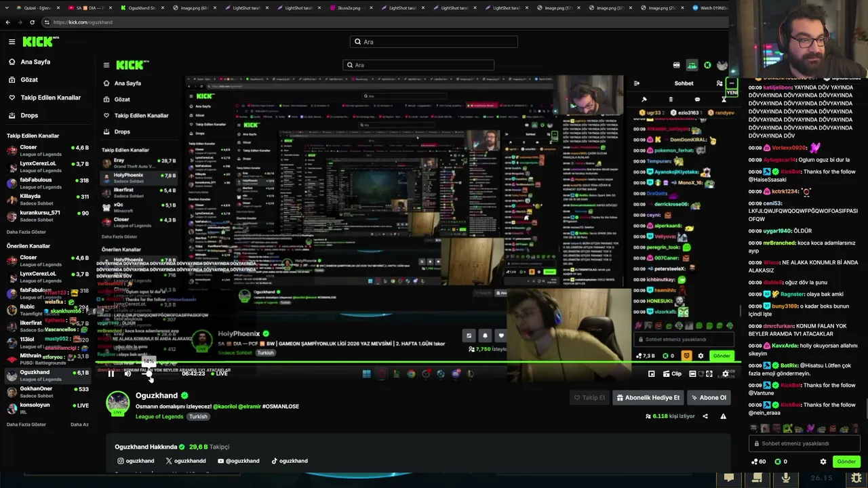This screenshot has width=868, height=488.
Task: Click the Vortexx0920 chat username
Action: tap(789, 148)
